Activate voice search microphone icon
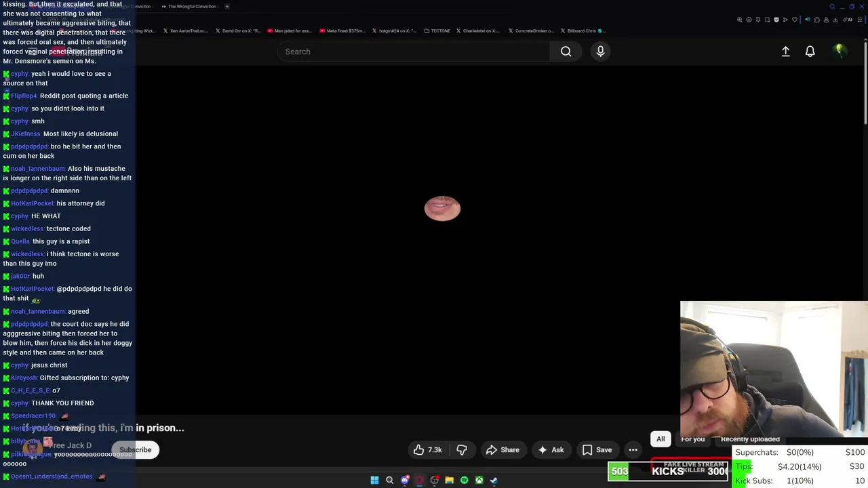Screen dimensions: 868x488 (600, 52)
